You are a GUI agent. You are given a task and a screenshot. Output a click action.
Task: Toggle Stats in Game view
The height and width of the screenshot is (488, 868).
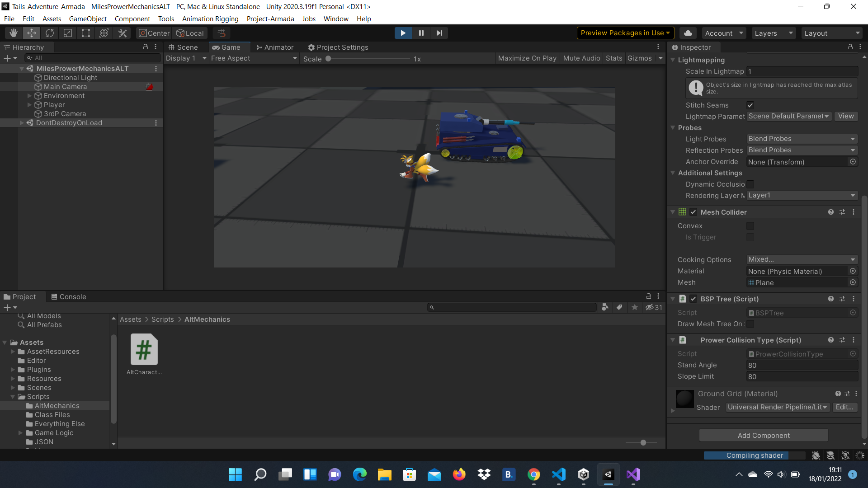pyautogui.click(x=614, y=58)
